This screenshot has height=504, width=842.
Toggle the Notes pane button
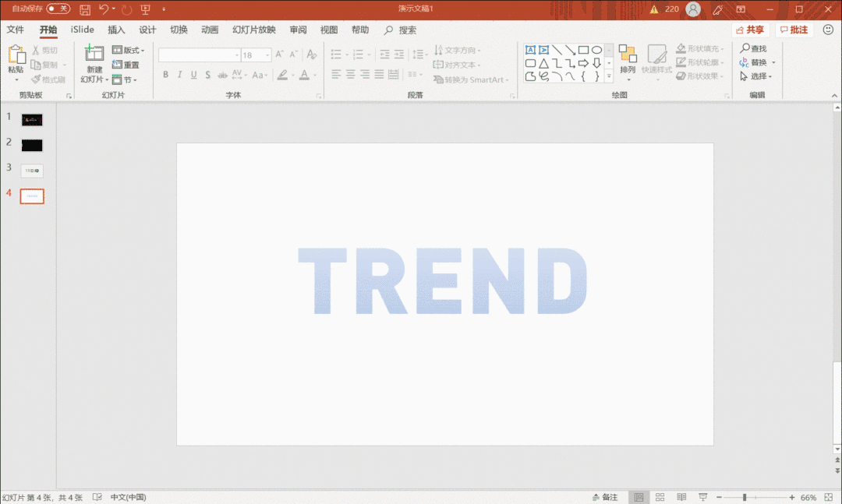(x=605, y=498)
